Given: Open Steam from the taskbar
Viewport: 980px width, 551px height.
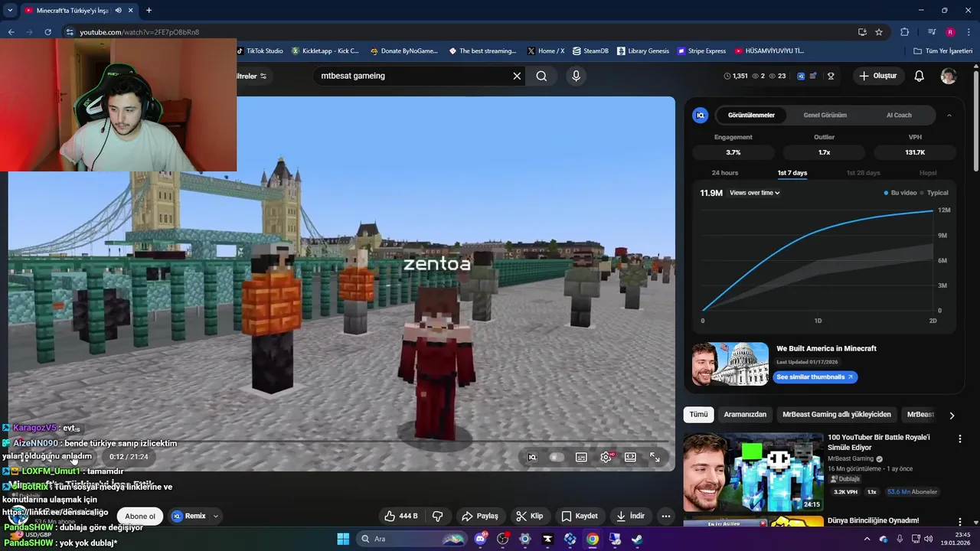Looking at the screenshot, I should coord(637,539).
